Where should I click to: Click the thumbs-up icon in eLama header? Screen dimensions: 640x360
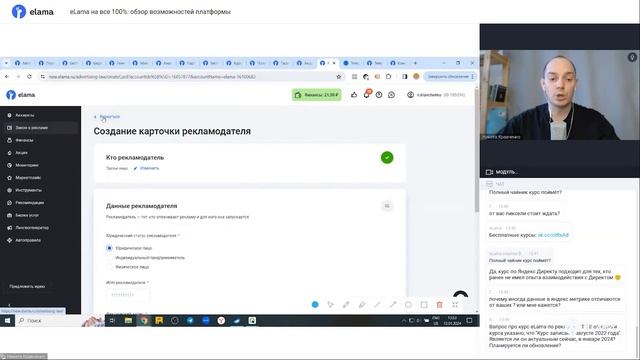354,95
